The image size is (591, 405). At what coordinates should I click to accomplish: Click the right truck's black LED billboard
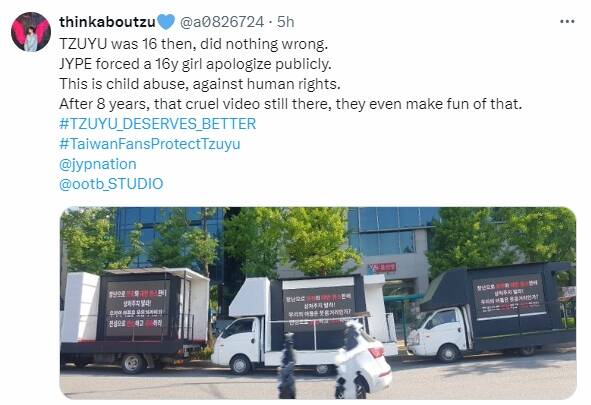(x=509, y=297)
